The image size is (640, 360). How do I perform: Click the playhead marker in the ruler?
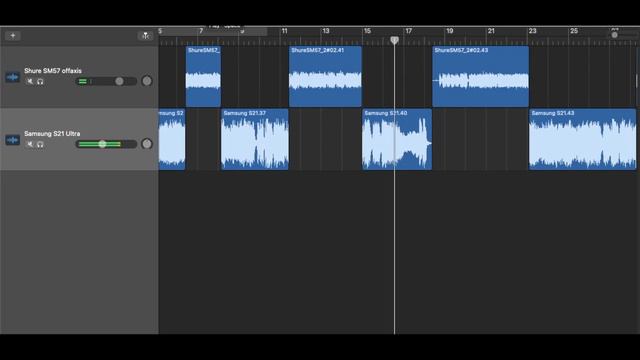(394, 40)
